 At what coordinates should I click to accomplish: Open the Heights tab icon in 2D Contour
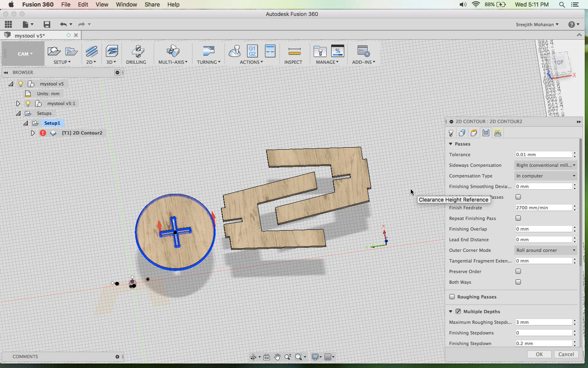pos(474,133)
